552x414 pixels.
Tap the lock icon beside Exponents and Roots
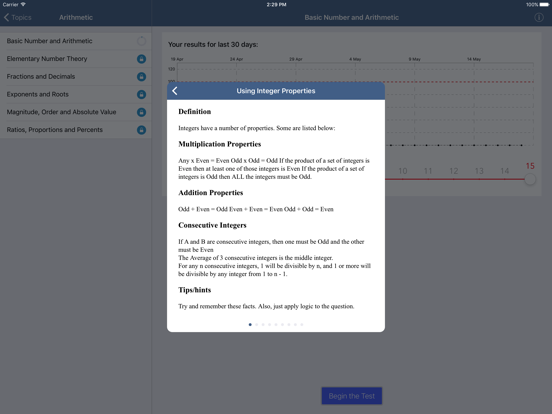click(141, 94)
